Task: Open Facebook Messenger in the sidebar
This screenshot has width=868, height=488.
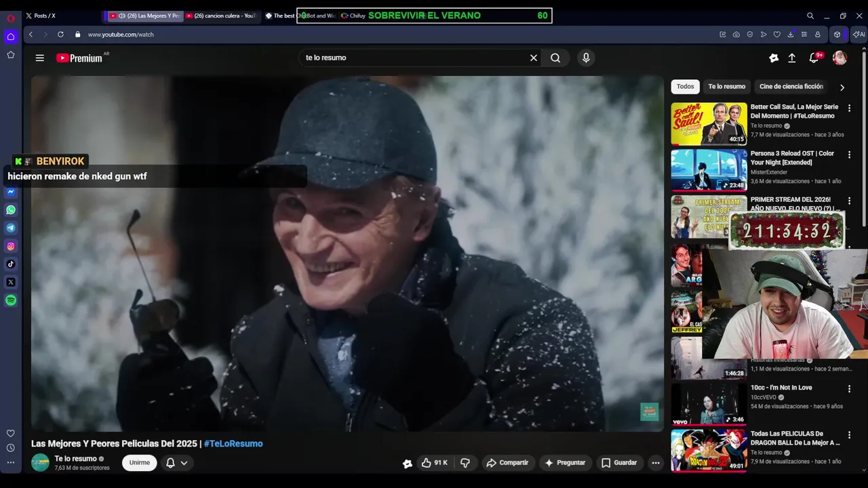Action: coord(11,192)
